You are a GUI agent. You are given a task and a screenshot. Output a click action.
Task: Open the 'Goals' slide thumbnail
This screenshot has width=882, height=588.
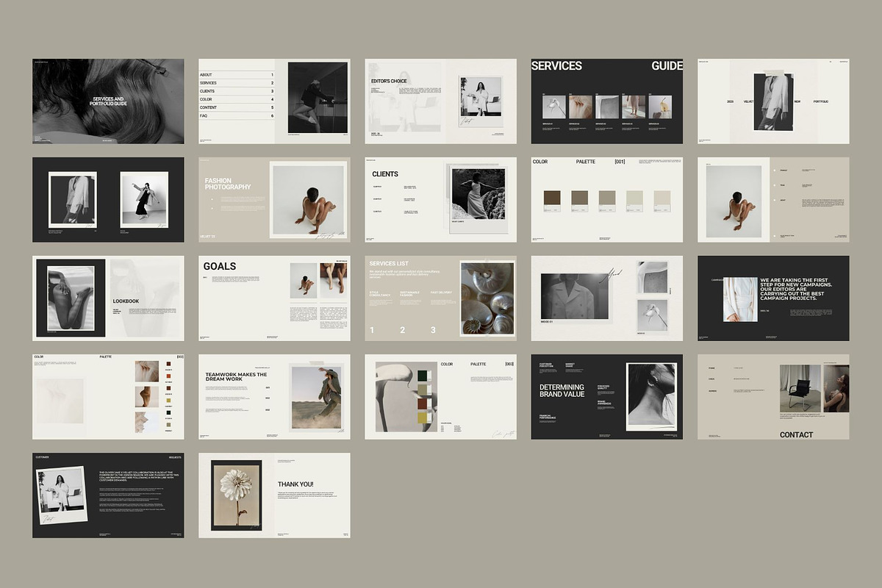click(274, 298)
